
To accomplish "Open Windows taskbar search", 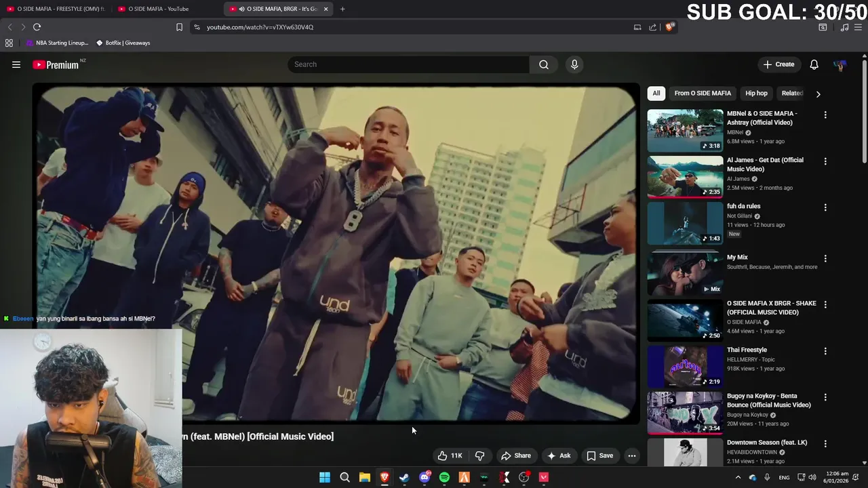I will tap(344, 477).
